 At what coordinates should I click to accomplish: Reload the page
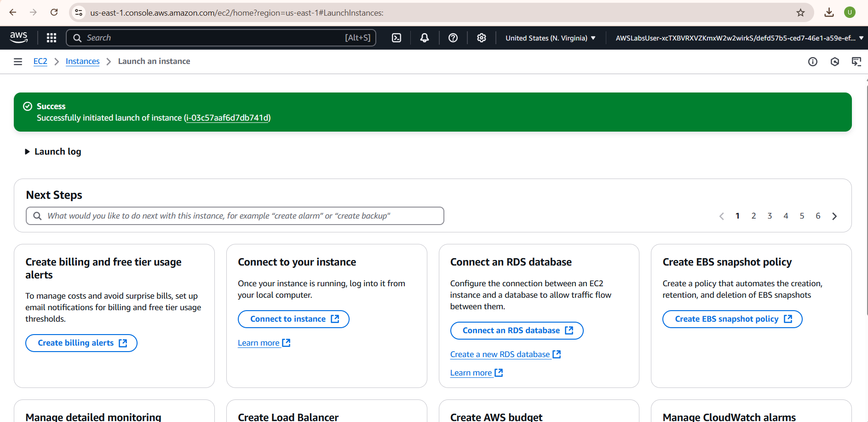54,12
